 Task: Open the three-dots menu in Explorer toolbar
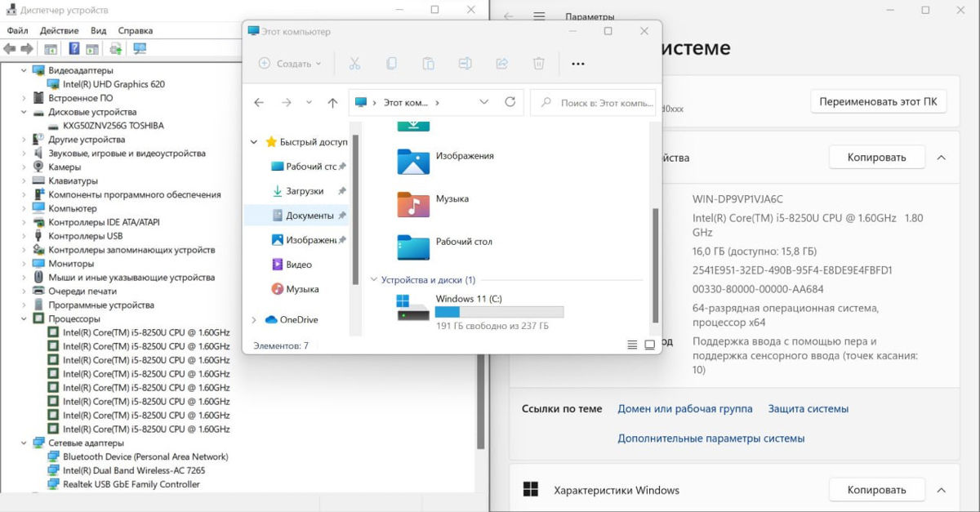578,64
